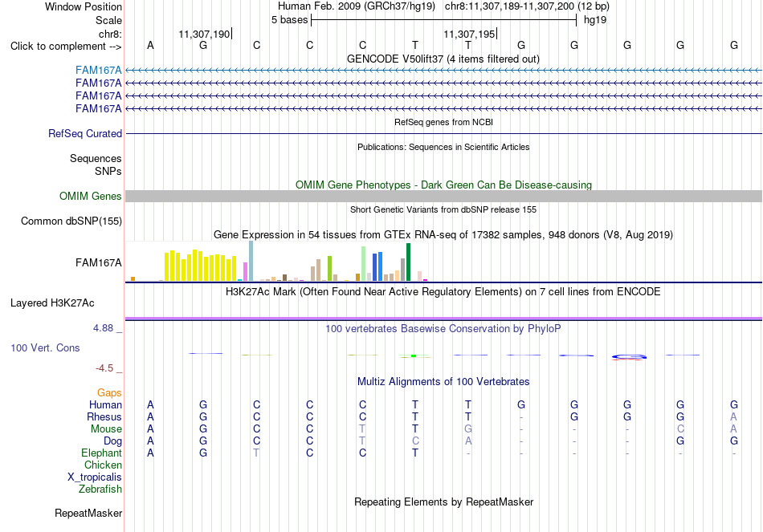Click the Scale label on the left
The image size is (763, 532).
(x=108, y=20)
